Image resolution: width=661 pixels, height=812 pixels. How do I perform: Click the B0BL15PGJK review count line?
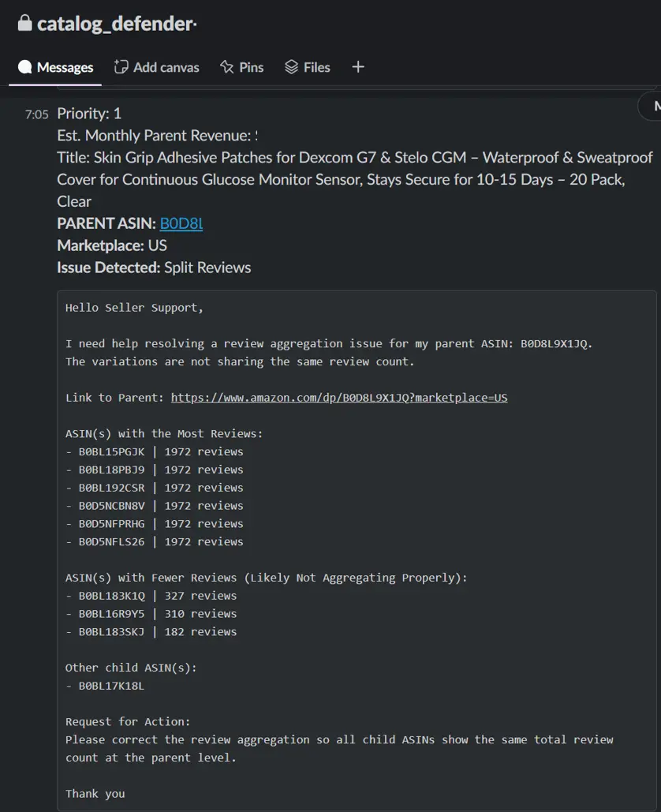click(154, 451)
